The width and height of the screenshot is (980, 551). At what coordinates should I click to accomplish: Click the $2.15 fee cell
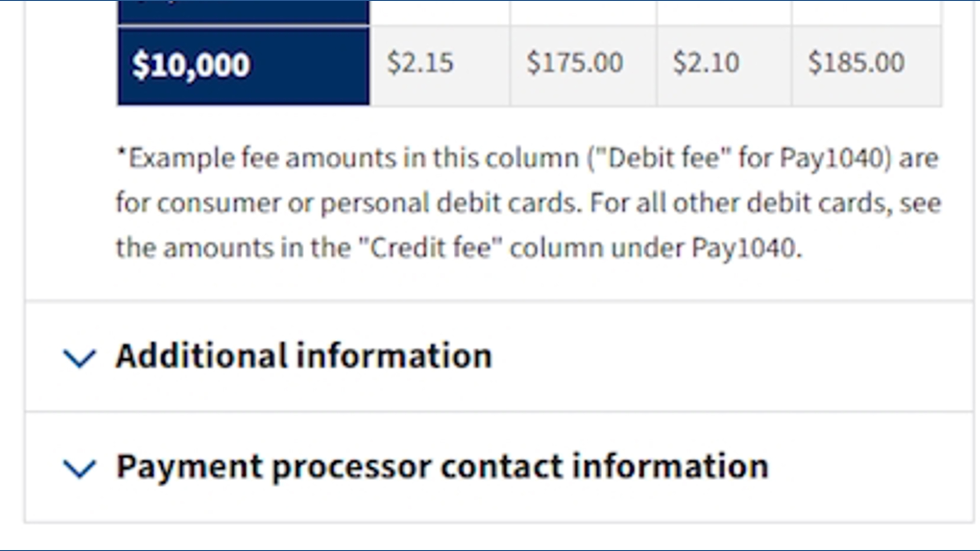pos(420,63)
